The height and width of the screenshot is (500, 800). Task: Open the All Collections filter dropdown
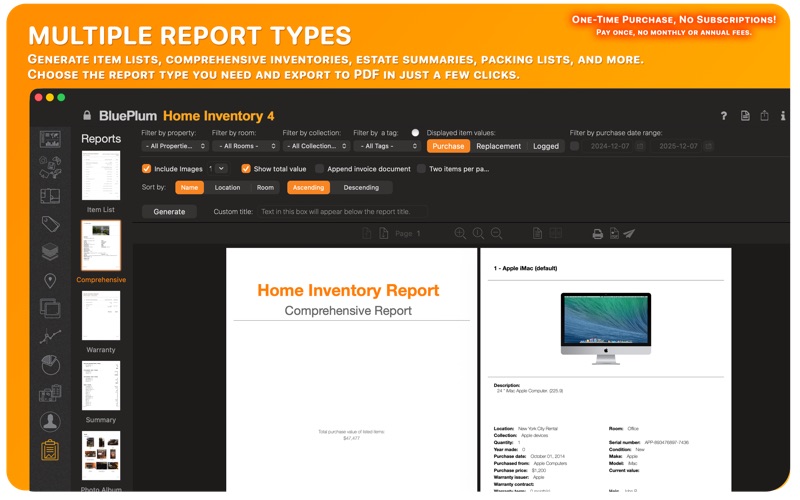point(316,146)
